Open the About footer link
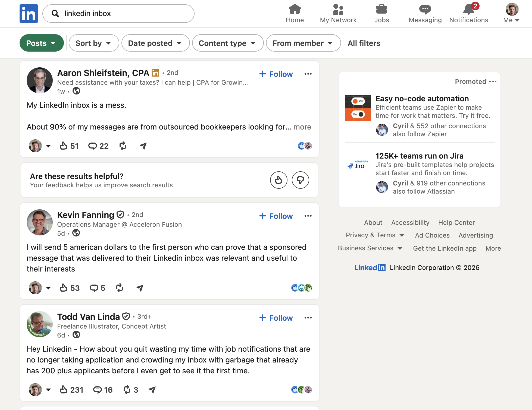The image size is (532, 410). pyautogui.click(x=373, y=223)
